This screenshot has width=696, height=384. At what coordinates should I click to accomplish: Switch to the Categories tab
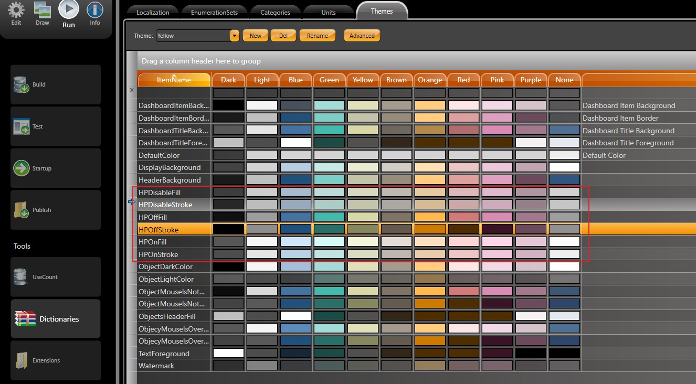pos(275,12)
